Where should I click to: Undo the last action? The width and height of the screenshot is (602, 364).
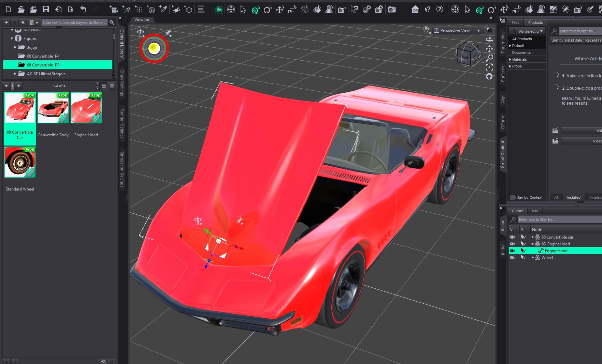[83, 9]
